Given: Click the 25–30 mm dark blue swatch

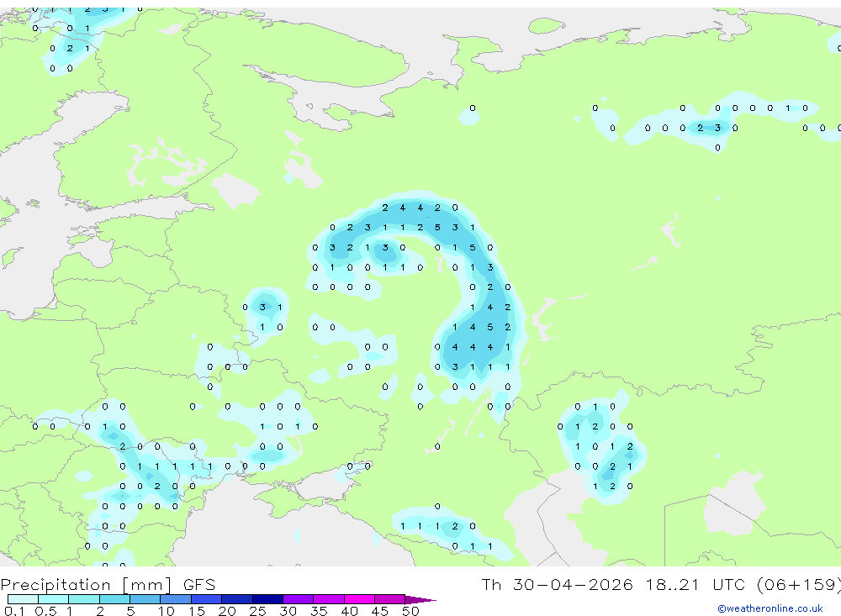Looking at the screenshot, I should [267, 599].
